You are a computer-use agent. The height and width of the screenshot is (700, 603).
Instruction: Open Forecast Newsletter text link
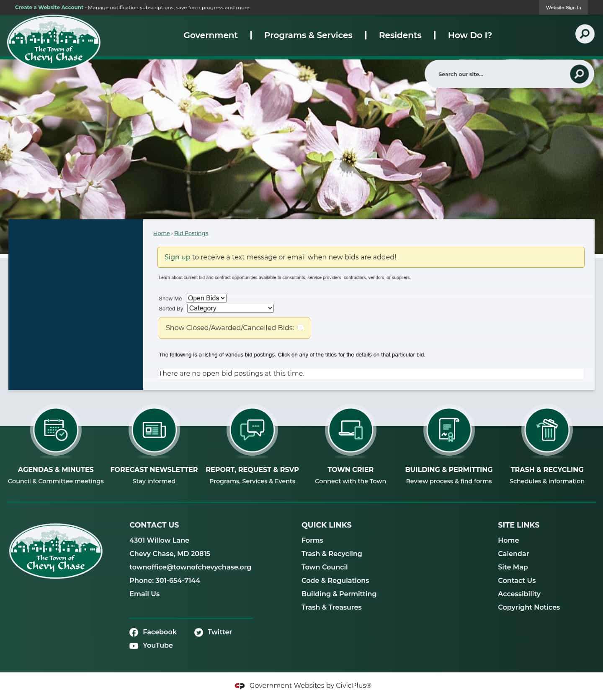click(x=154, y=469)
